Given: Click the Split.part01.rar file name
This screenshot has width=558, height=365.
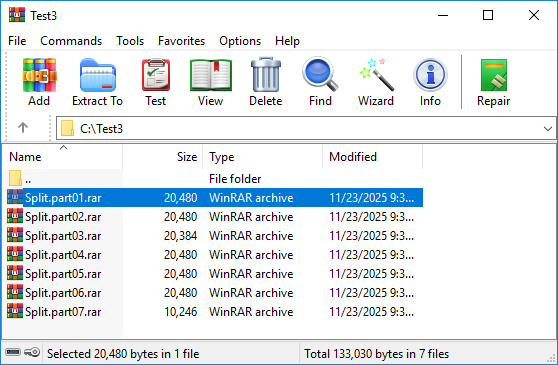Looking at the screenshot, I should click(x=63, y=198).
